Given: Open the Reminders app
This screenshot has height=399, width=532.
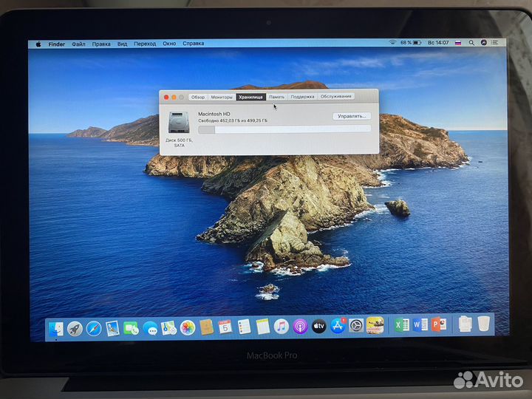Looking at the screenshot, I should tap(244, 327).
